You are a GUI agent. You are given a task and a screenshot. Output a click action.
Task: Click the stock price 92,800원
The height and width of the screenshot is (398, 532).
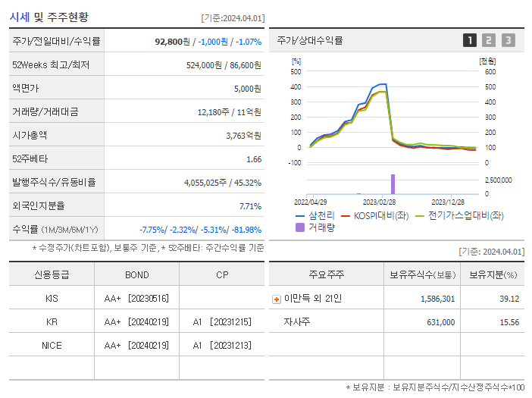tap(172, 42)
